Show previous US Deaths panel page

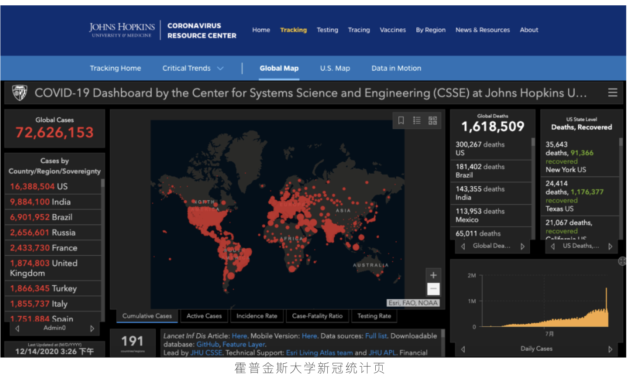click(x=553, y=246)
